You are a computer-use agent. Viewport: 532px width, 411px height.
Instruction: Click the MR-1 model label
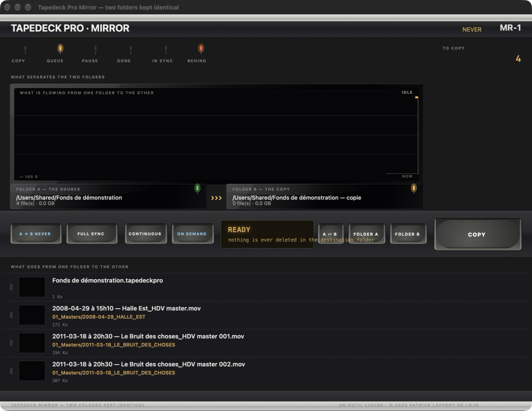(x=510, y=28)
